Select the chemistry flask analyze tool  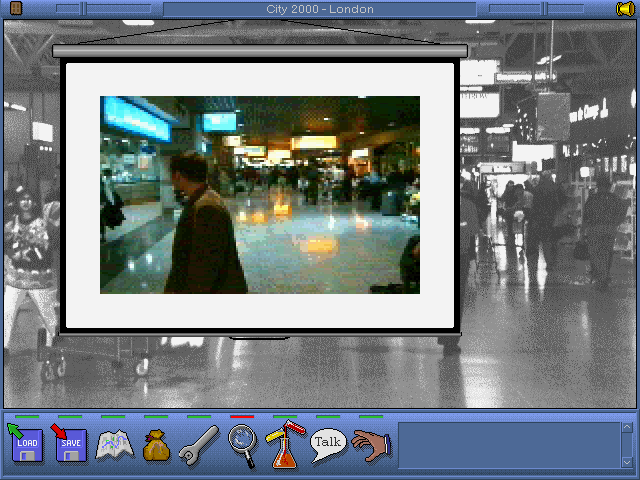click(285, 444)
